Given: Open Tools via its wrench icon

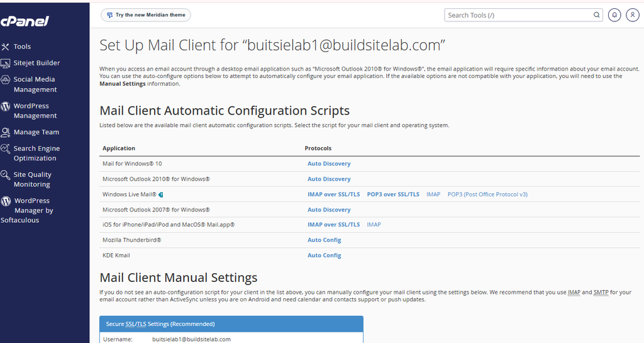Looking at the screenshot, I should click(5, 47).
